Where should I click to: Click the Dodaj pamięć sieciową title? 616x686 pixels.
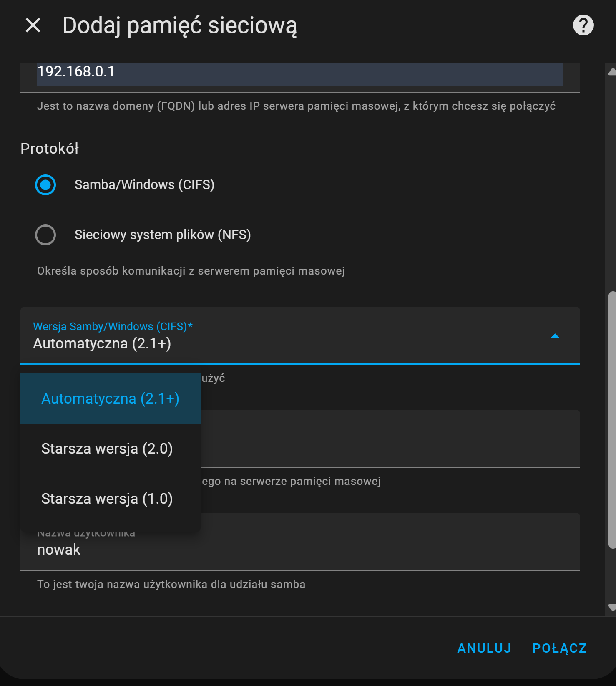click(x=179, y=25)
